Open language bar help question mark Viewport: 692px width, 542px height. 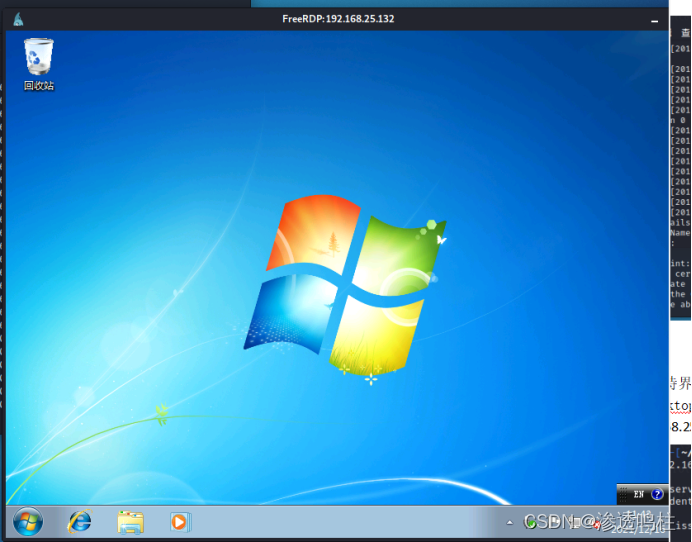(x=657, y=494)
